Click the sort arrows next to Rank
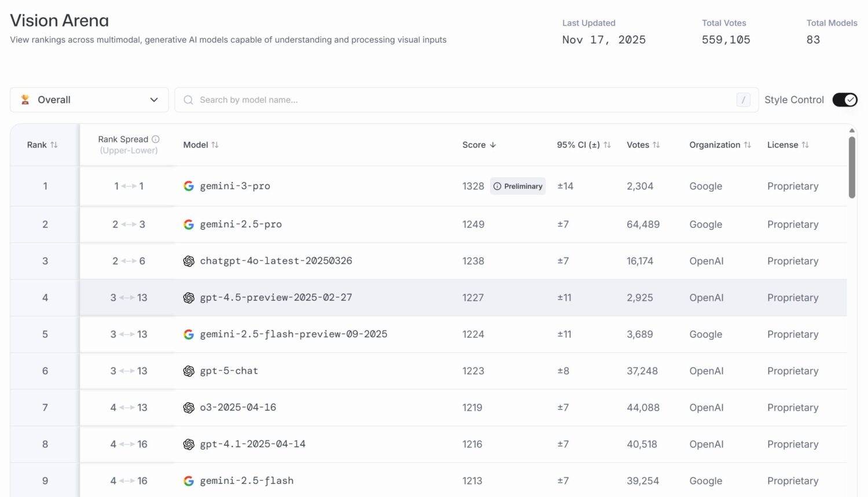 54,145
